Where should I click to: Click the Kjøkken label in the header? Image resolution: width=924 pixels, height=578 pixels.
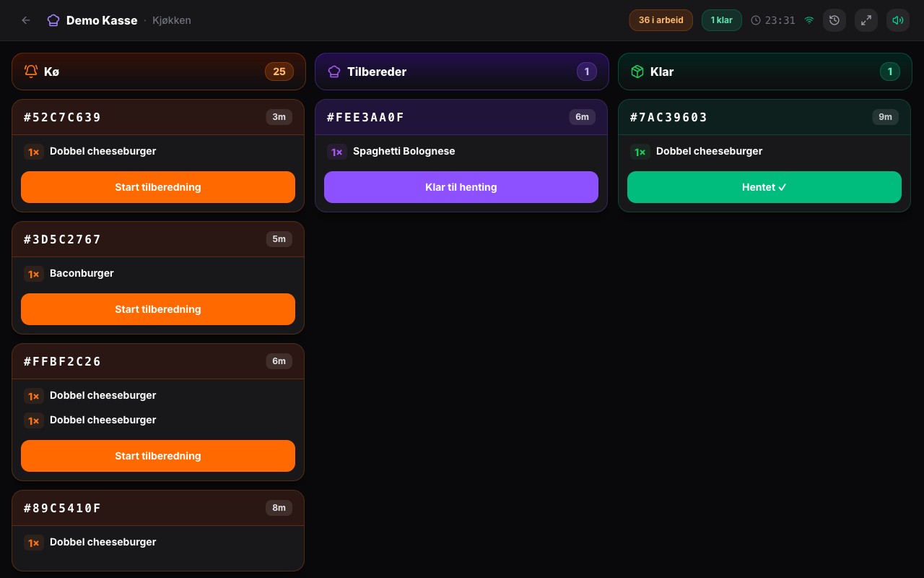coord(172,20)
